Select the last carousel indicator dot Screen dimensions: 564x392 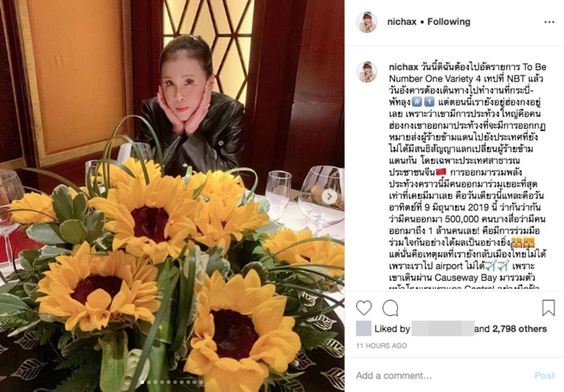coord(201,382)
